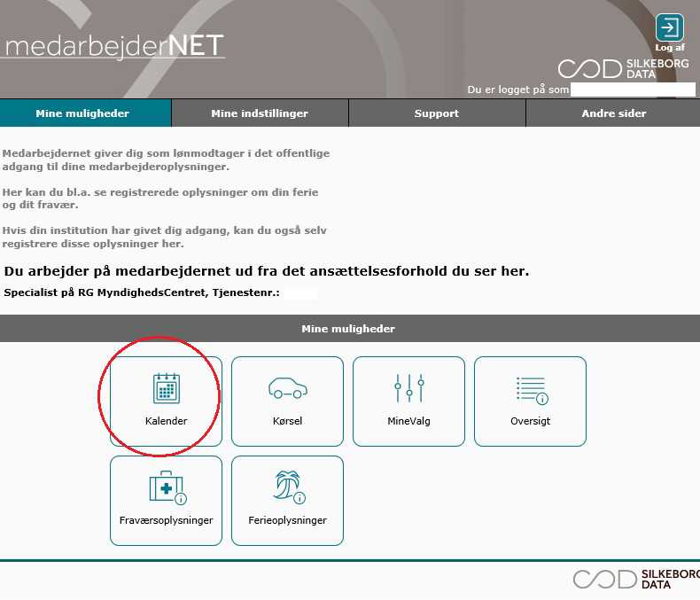700x600 pixels.
Task: Open the Mine indstillinger tab
Action: tap(260, 113)
